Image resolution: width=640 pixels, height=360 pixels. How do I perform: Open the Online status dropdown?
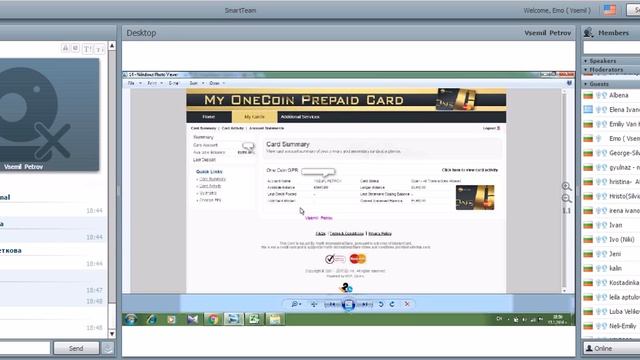611,348
